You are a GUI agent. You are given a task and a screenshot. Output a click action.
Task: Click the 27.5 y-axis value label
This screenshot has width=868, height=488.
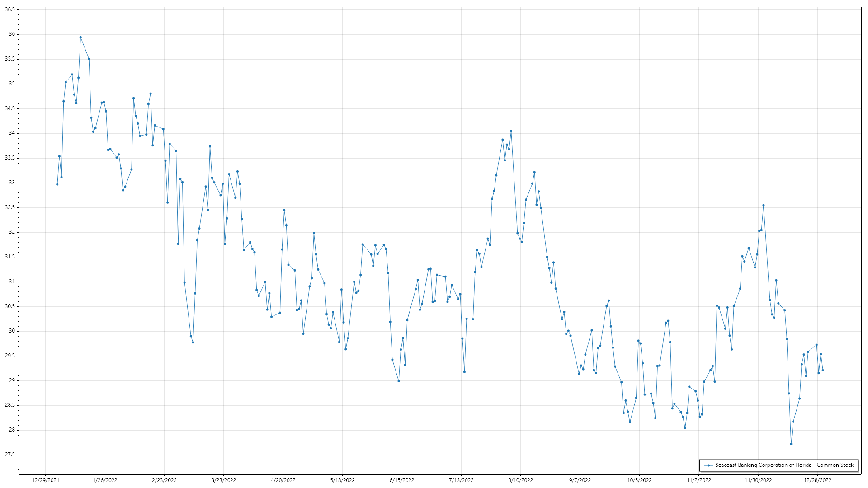10,455
